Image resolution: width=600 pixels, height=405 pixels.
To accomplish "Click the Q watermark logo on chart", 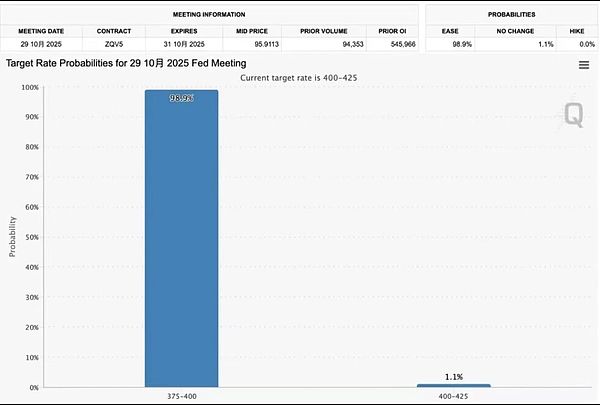I will click(573, 115).
